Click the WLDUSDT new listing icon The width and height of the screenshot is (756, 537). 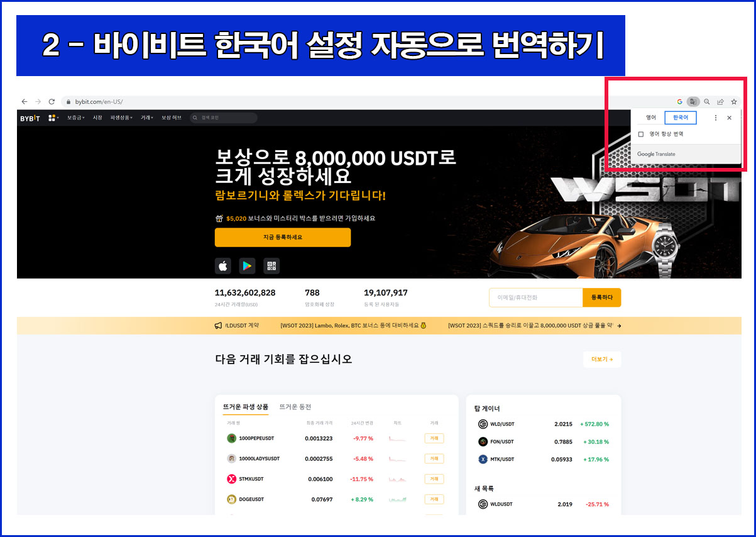click(x=483, y=504)
